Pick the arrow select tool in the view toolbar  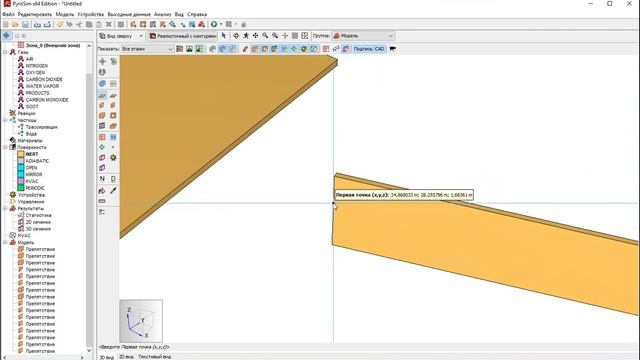[x=224, y=36]
